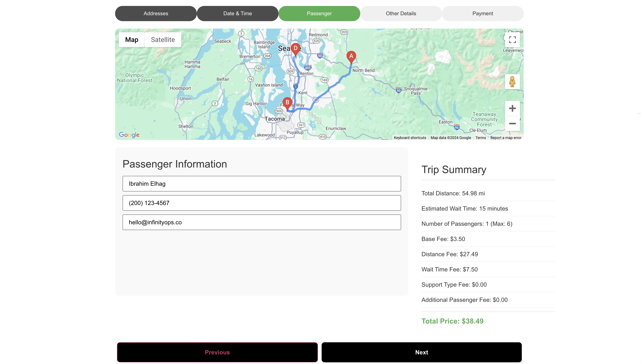Open Keyboard shortcuts on the map
Viewport: 641px width, 364px height.
pos(410,138)
